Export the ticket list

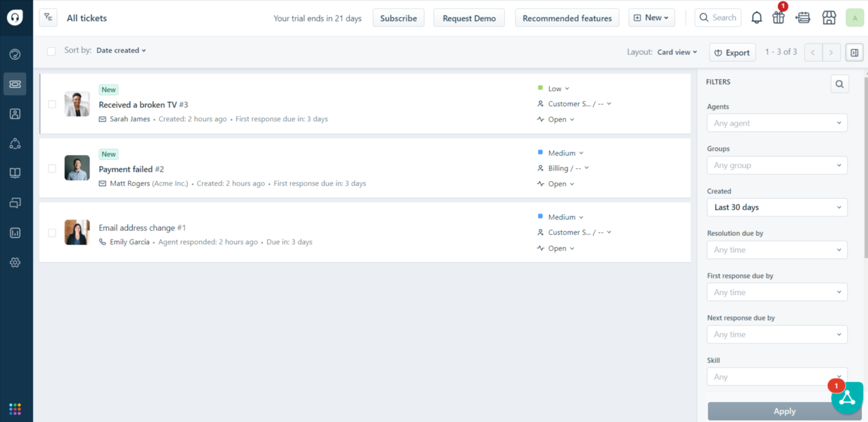click(x=732, y=52)
